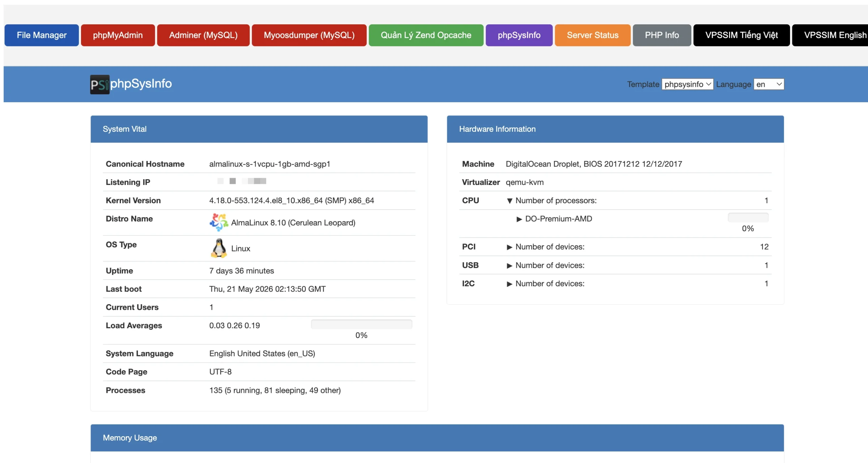868x463 pixels.
Task: Click the UTF-8 code page value
Action: [220, 372]
